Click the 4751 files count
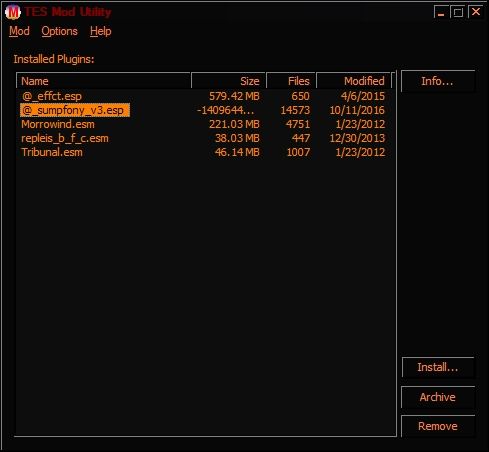Viewport: 489px width, 452px height. point(298,124)
